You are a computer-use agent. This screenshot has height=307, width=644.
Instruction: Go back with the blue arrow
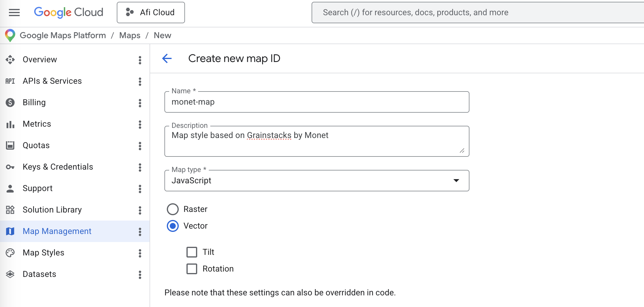coord(167,58)
